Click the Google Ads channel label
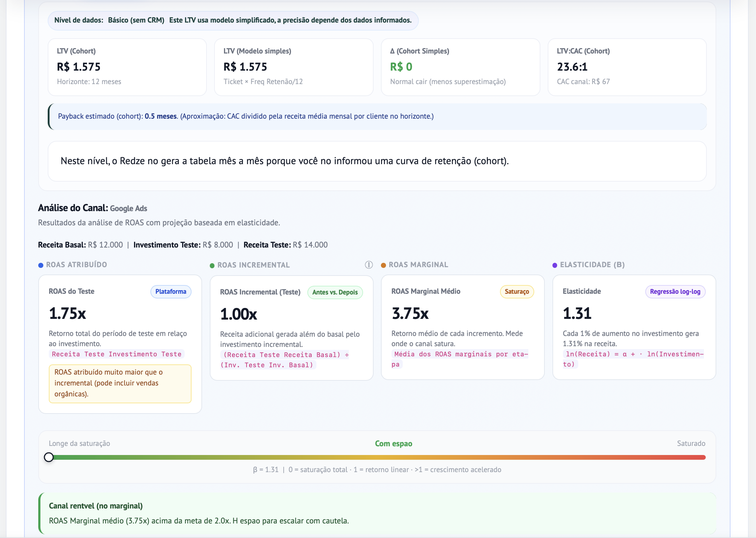 coord(128,209)
